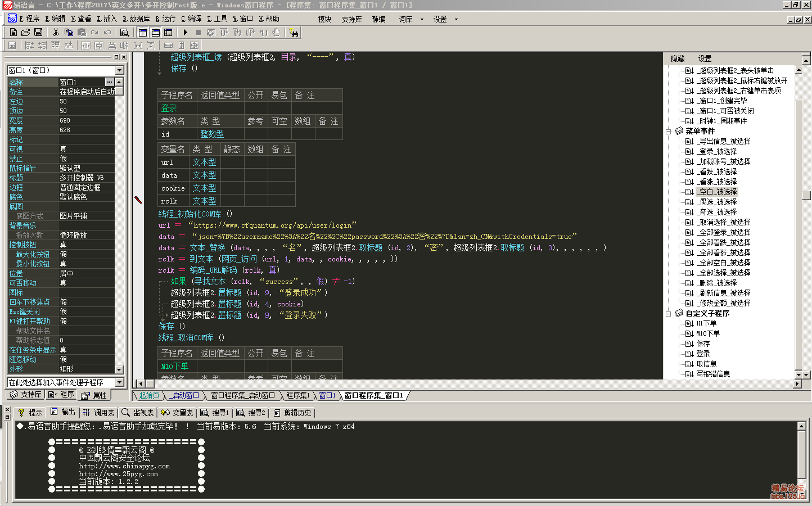
Task: Click the Open folder toolbar icon
Action: pos(25,33)
